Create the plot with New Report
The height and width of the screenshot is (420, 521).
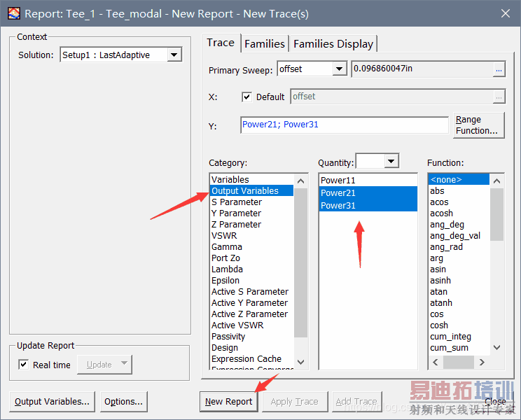coord(228,402)
